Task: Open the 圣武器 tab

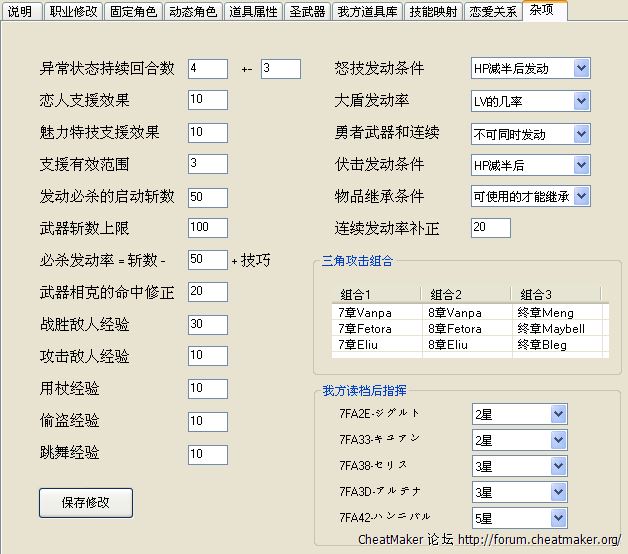Action: [307, 11]
